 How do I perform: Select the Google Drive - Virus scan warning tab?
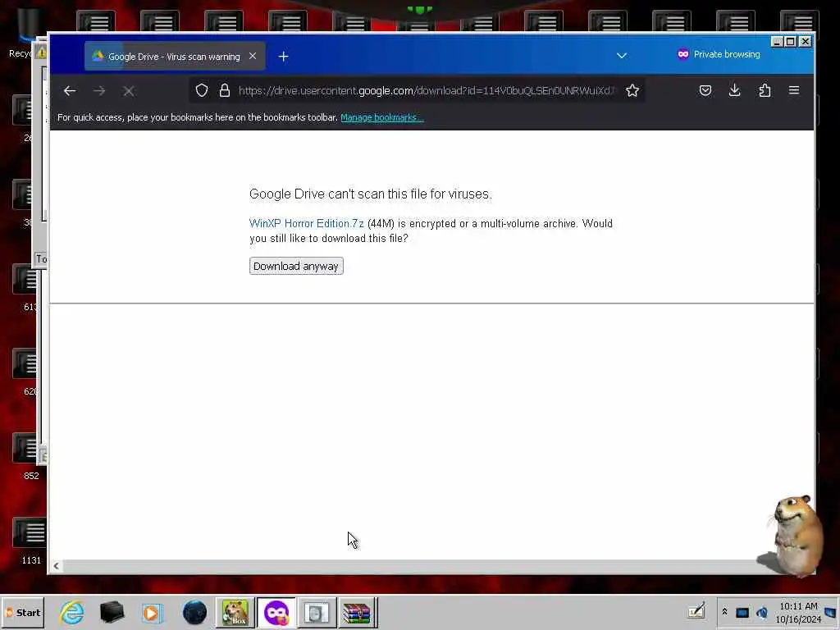pyautogui.click(x=175, y=57)
